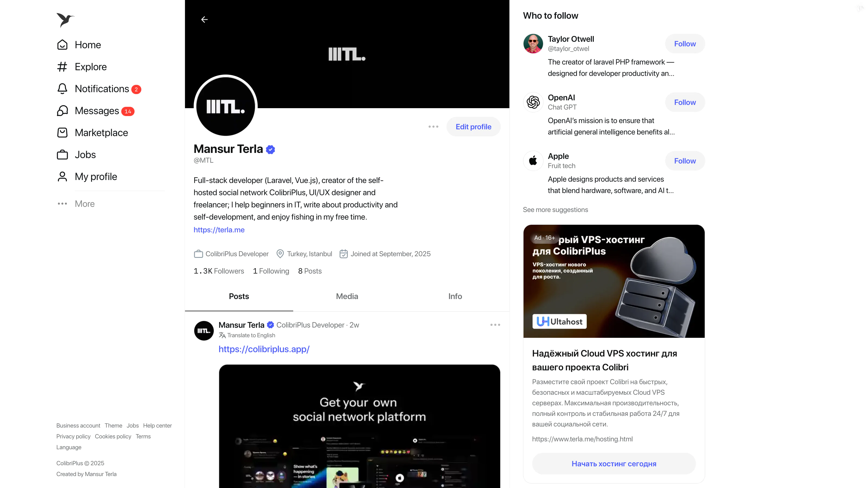Open profile options three-dot menu
Viewport: 868px width, 488px height.
[433, 127]
